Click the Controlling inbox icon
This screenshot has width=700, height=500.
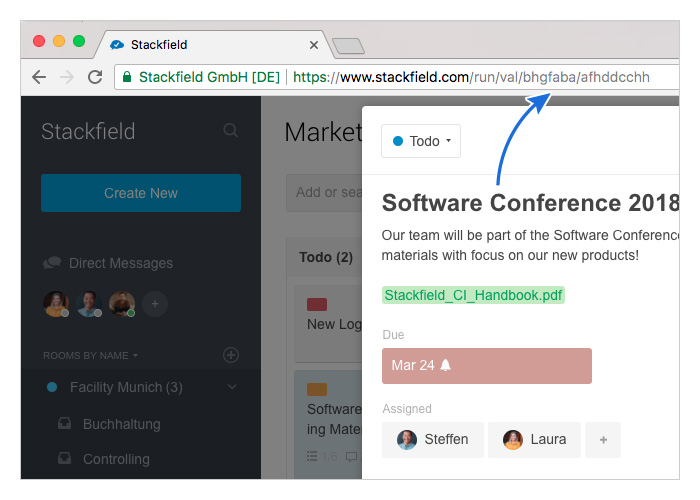tap(64, 458)
